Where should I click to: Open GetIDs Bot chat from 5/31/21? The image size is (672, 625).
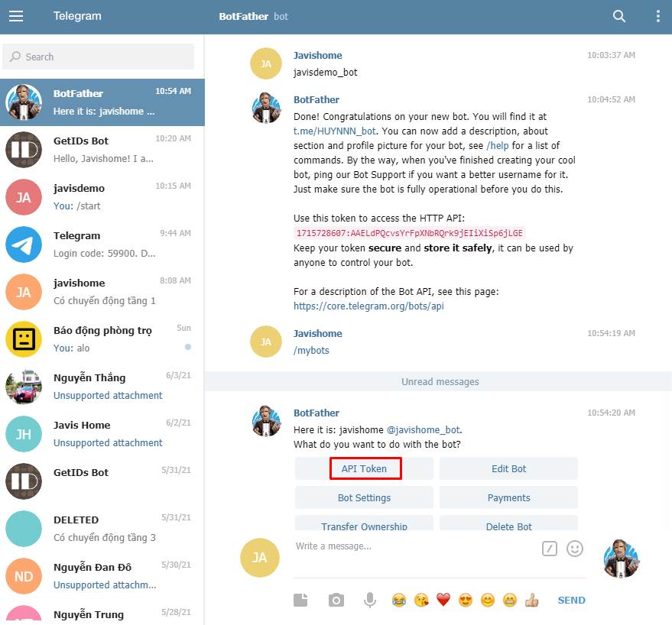102,481
